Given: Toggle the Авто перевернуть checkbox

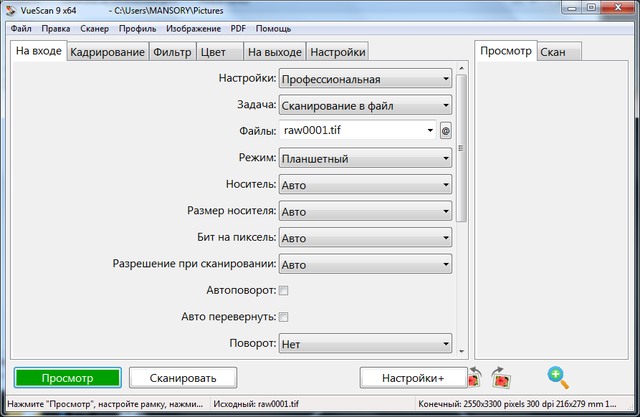Looking at the screenshot, I should click(283, 317).
